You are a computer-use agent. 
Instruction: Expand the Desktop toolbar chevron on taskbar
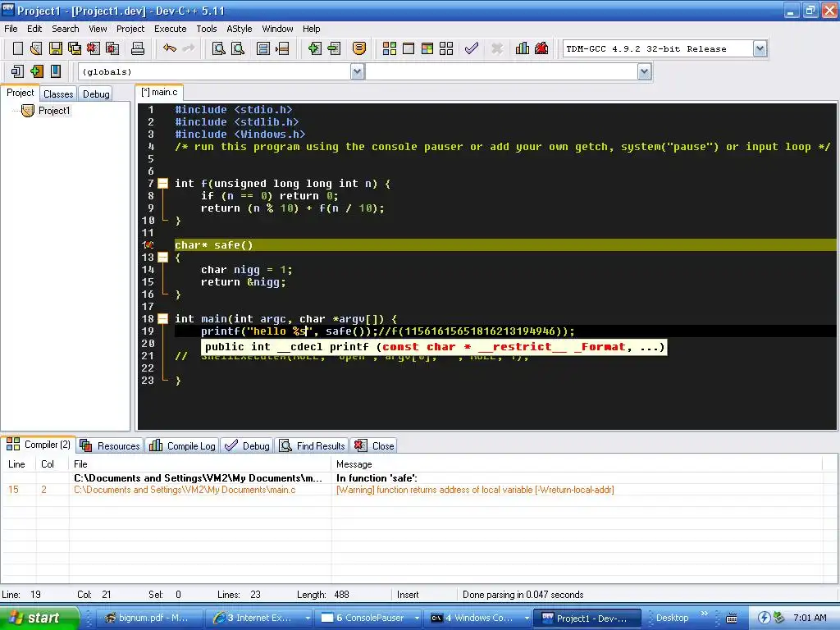click(704, 614)
